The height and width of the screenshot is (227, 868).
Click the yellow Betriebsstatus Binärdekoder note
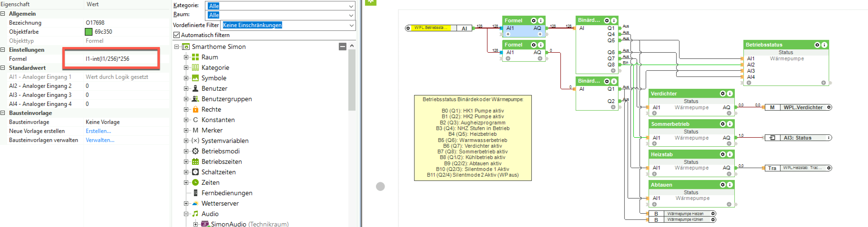473,138
